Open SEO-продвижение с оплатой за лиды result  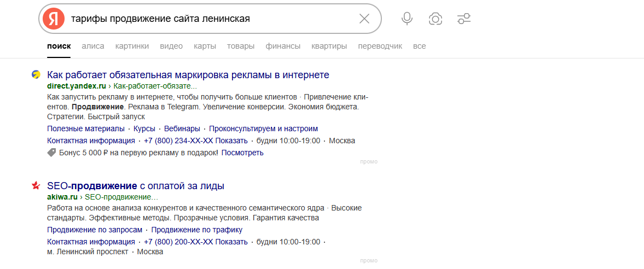pos(136,186)
